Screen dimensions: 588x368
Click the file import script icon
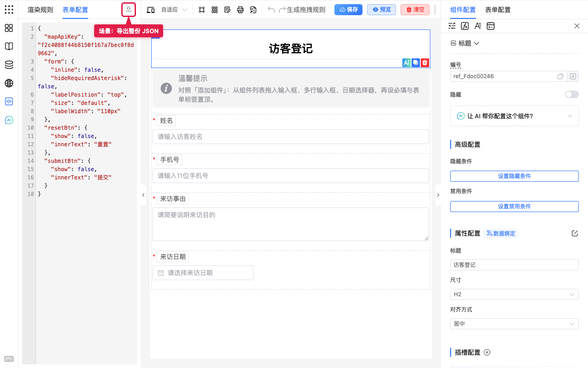tap(253, 10)
